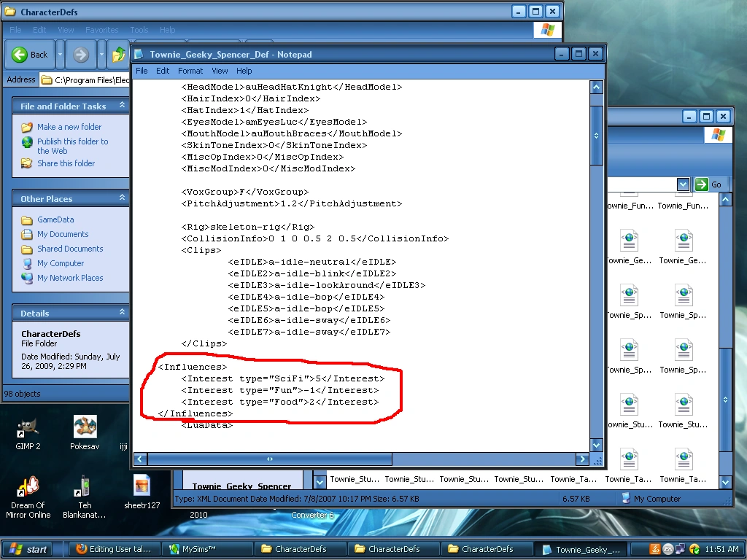Screen dimensions: 747x560
Task: Open Shared Documents in Other Places
Action: 70,249
